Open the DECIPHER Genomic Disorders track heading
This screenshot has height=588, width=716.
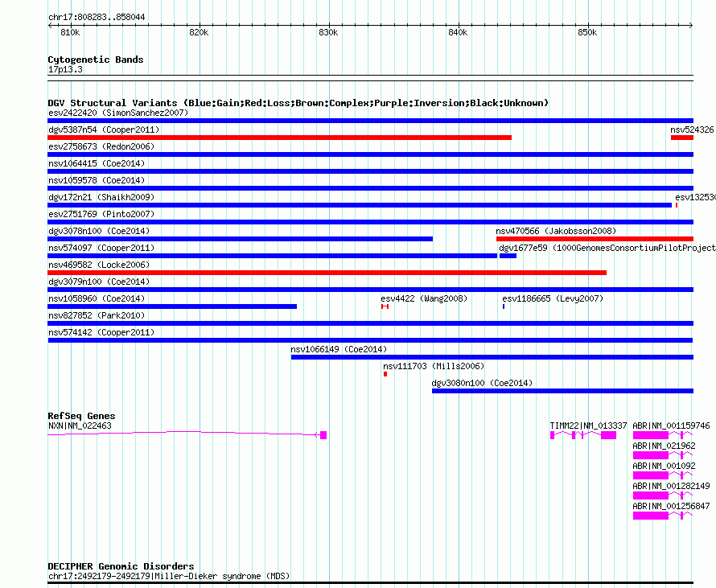pos(121,566)
